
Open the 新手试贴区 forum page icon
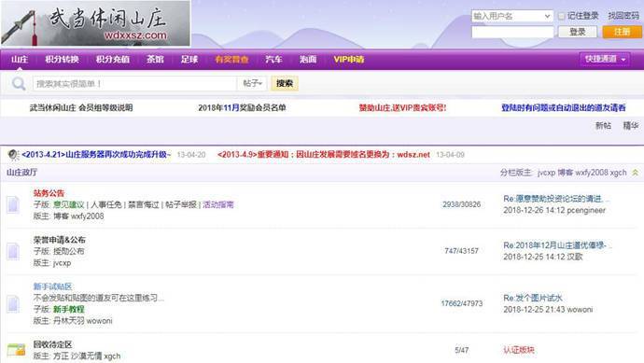[13, 303]
